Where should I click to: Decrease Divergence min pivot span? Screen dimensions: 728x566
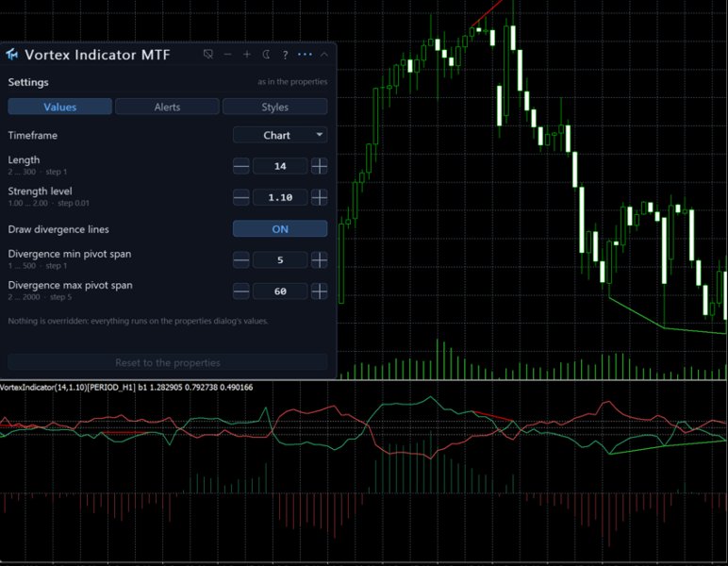pyautogui.click(x=241, y=260)
